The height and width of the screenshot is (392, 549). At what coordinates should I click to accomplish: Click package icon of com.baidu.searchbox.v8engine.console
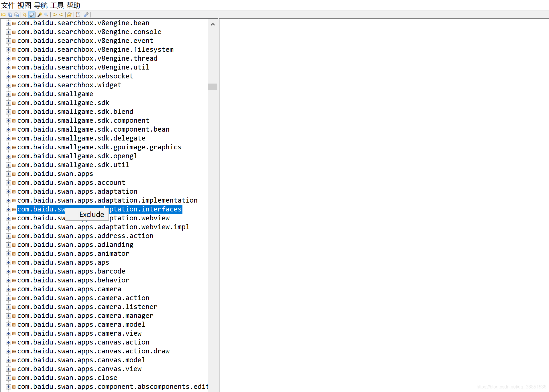(14, 32)
